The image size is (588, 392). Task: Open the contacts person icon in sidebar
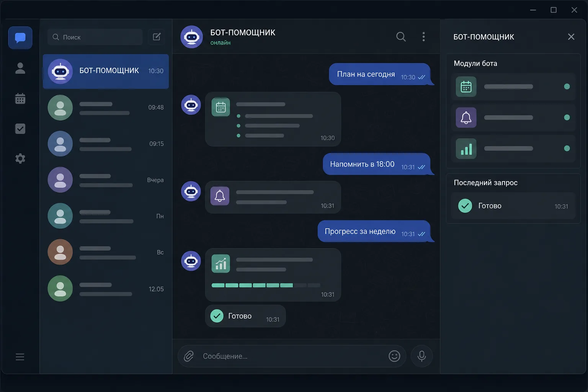tap(20, 68)
